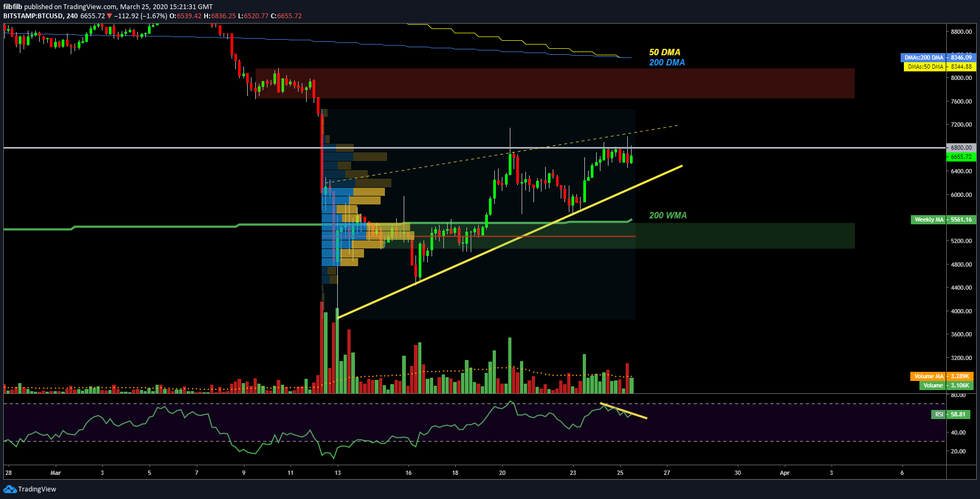980x499 pixels.
Task: Select the yellow trendline on the RSI pane
Action: coord(623,410)
